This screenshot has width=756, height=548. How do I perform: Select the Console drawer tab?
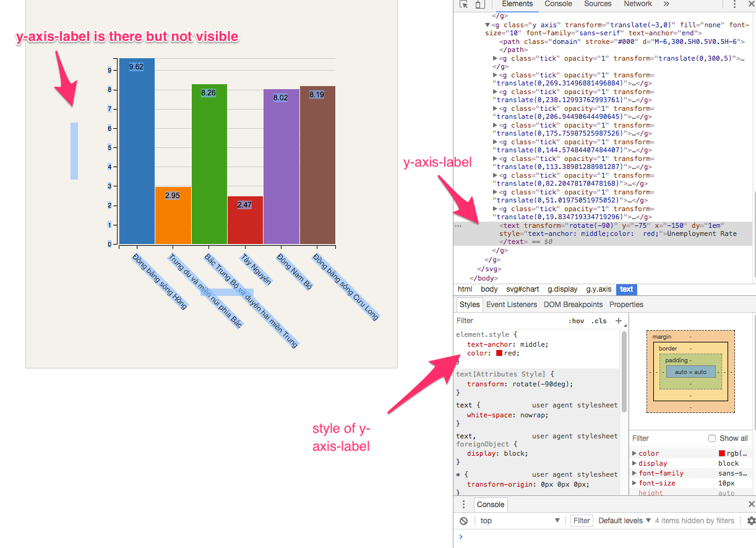coord(491,505)
